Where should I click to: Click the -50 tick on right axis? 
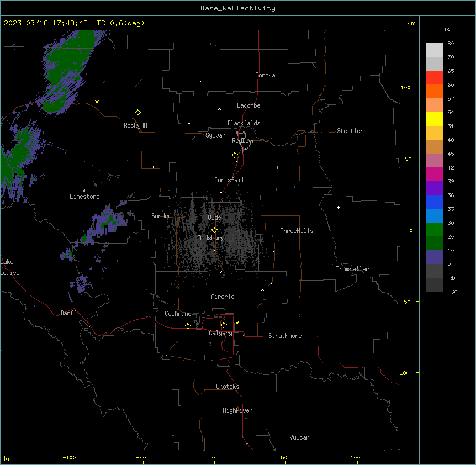click(x=405, y=302)
